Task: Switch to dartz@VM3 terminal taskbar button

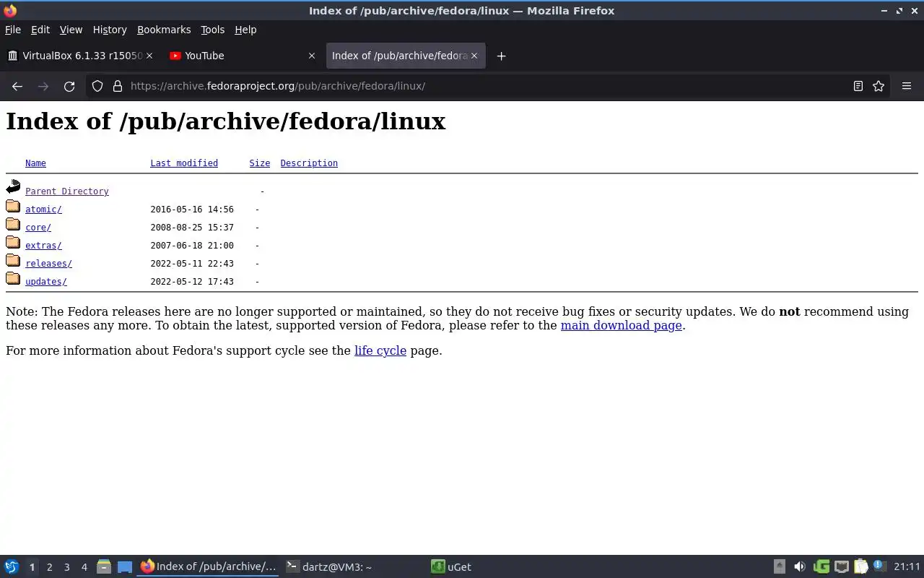Action: click(353, 566)
